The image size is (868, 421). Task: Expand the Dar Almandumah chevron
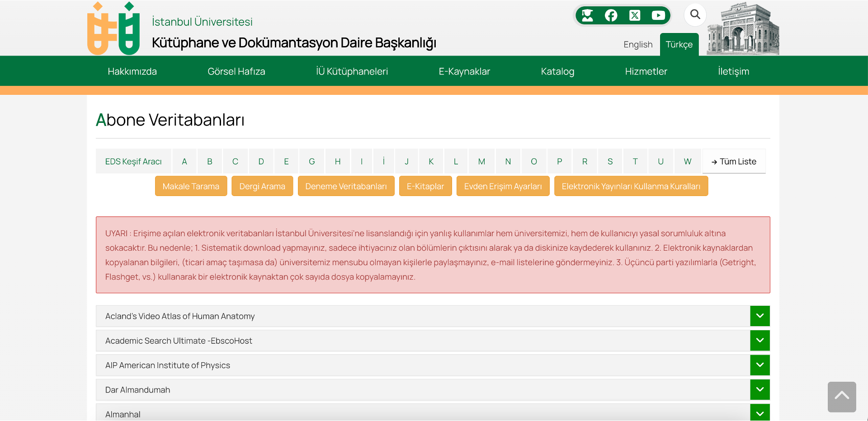tap(760, 389)
